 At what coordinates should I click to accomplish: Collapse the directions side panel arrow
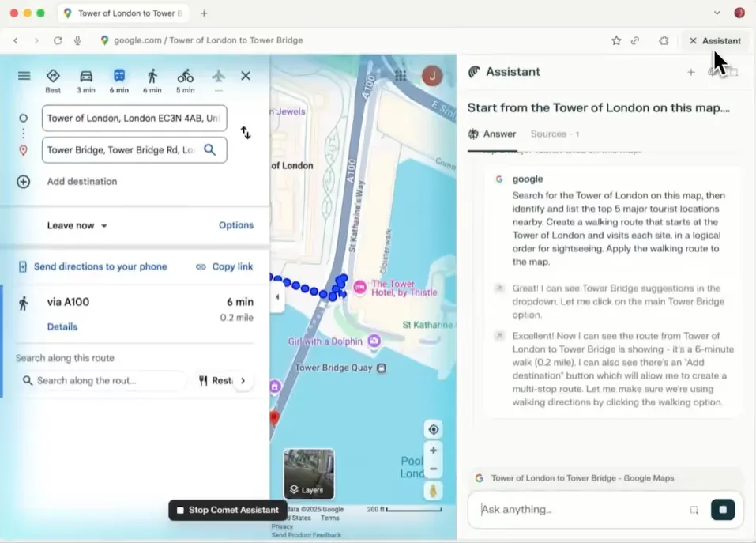[277, 297]
